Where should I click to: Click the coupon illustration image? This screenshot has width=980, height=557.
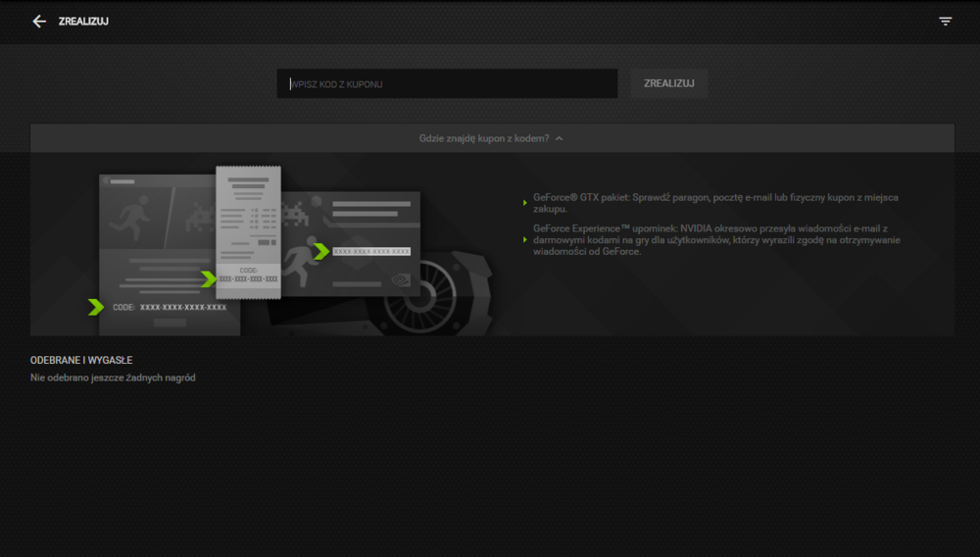coord(291,250)
